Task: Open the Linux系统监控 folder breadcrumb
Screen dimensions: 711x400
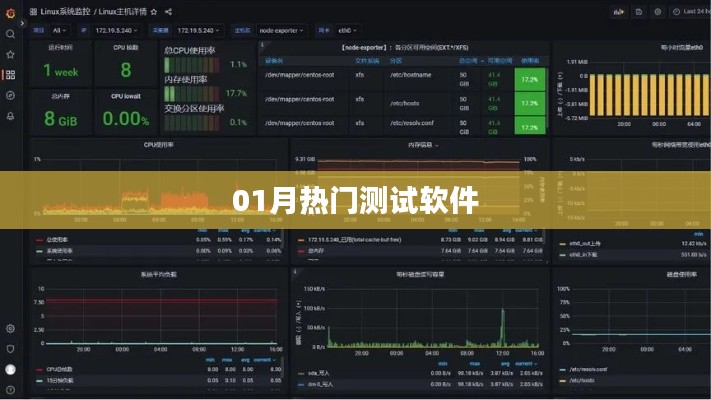Action: click(65, 12)
